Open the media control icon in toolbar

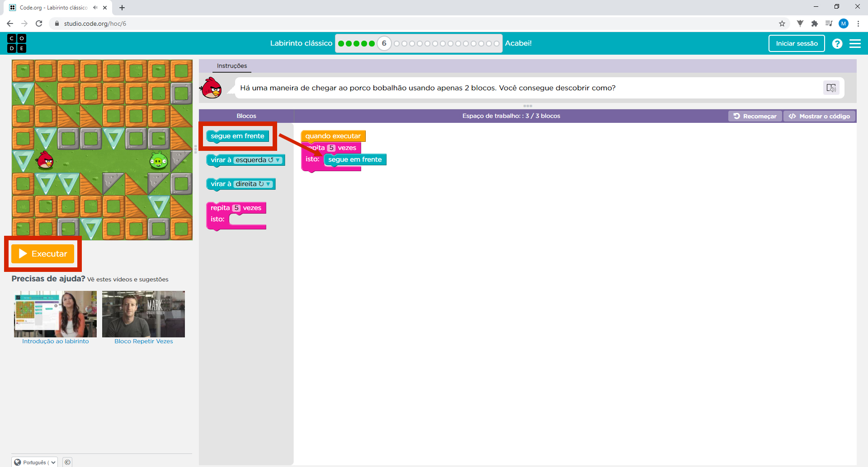pyautogui.click(x=829, y=23)
